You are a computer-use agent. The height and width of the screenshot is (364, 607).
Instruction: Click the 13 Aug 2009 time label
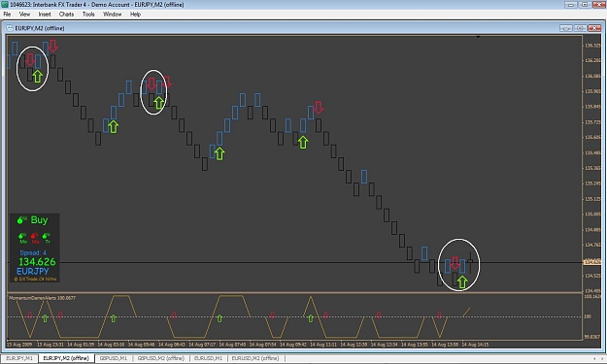[x=19, y=345]
